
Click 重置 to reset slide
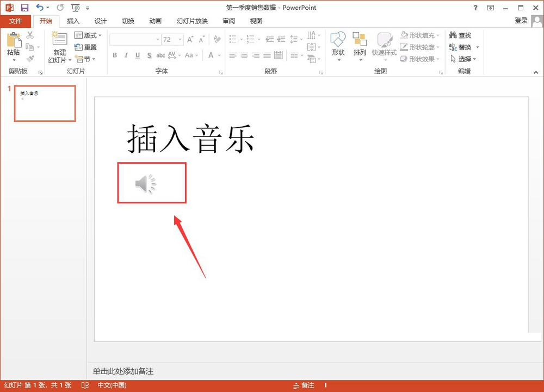click(86, 47)
